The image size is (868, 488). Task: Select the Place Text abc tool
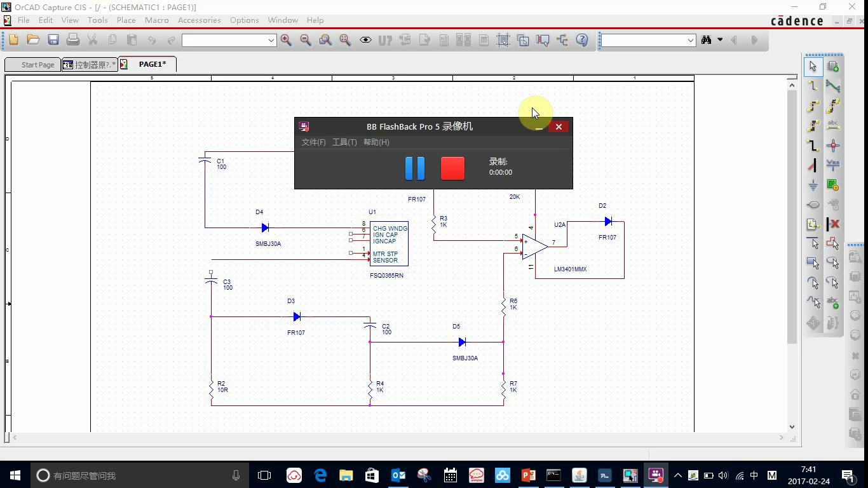click(x=833, y=302)
